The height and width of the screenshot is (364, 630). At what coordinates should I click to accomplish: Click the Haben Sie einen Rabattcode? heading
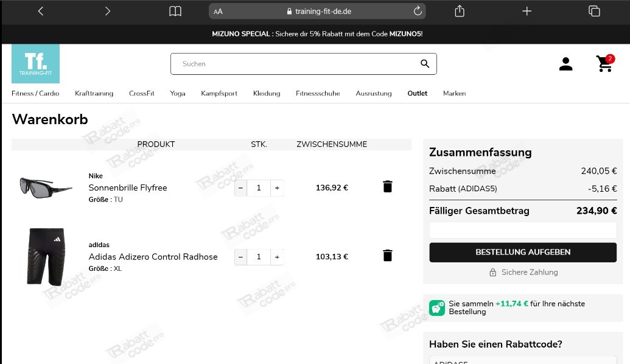[495, 345]
